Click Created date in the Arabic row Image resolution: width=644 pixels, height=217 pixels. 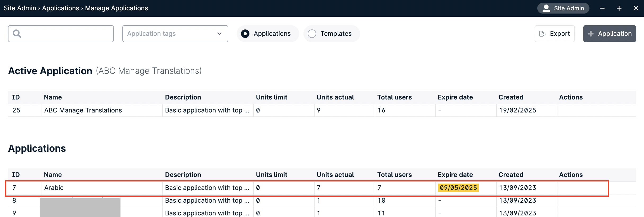click(518, 188)
